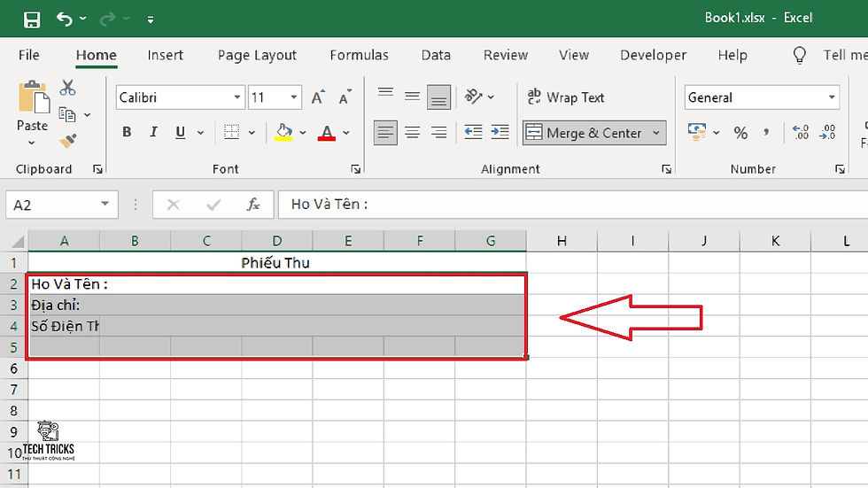This screenshot has height=488, width=868.
Task: Apply red Font Color
Action: (x=327, y=132)
